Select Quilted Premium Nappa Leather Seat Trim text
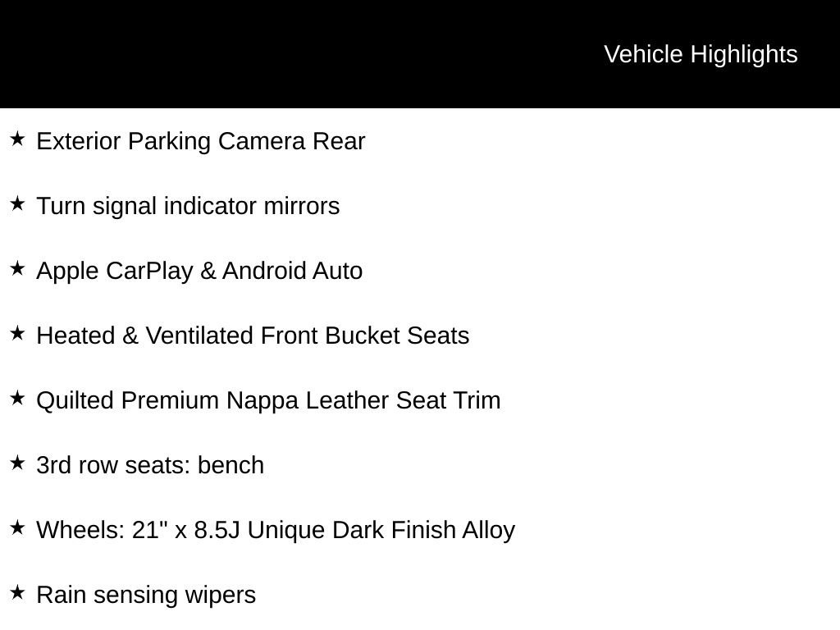Image resolution: width=840 pixels, height=630 pixels. coord(268,400)
